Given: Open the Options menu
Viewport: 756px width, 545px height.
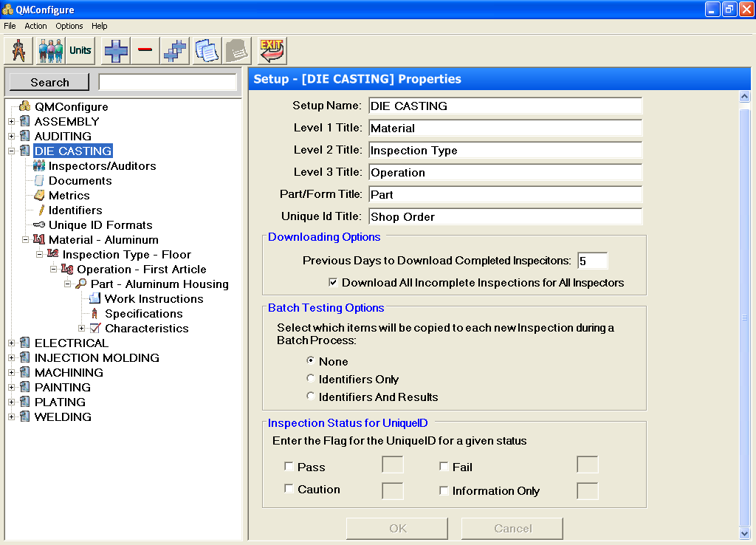Looking at the screenshot, I should pyautogui.click(x=69, y=26).
